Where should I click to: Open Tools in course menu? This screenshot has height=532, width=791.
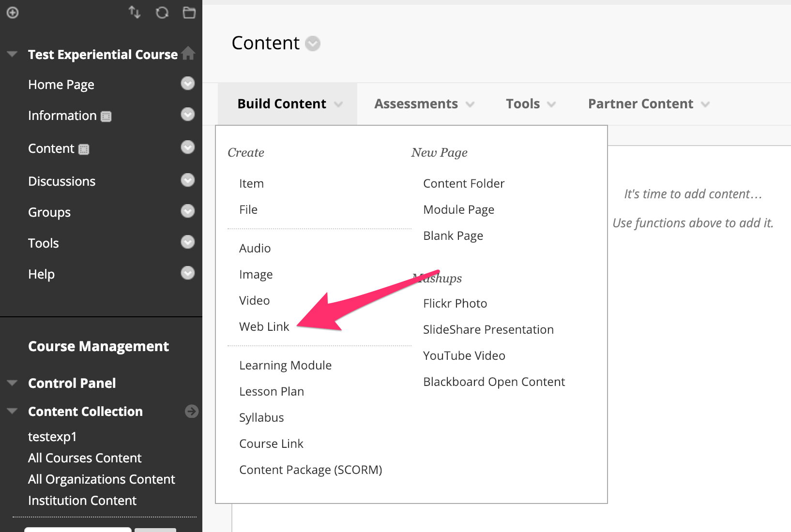tap(44, 243)
